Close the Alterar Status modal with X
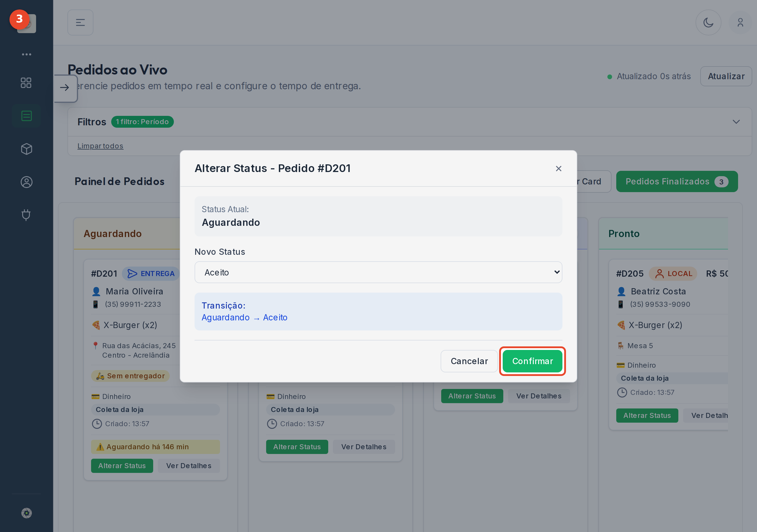This screenshot has height=532, width=757. pyautogui.click(x=558, y=168)
